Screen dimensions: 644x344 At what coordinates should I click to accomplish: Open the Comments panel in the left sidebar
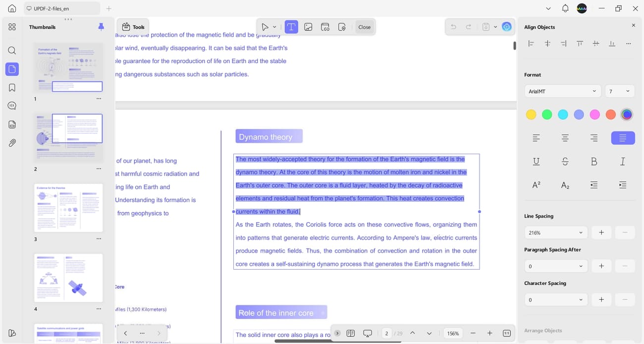[x=12, y=105]
